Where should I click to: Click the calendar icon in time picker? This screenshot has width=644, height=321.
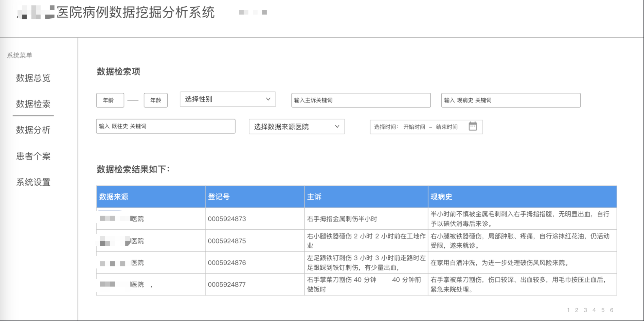tap(473, 126)
